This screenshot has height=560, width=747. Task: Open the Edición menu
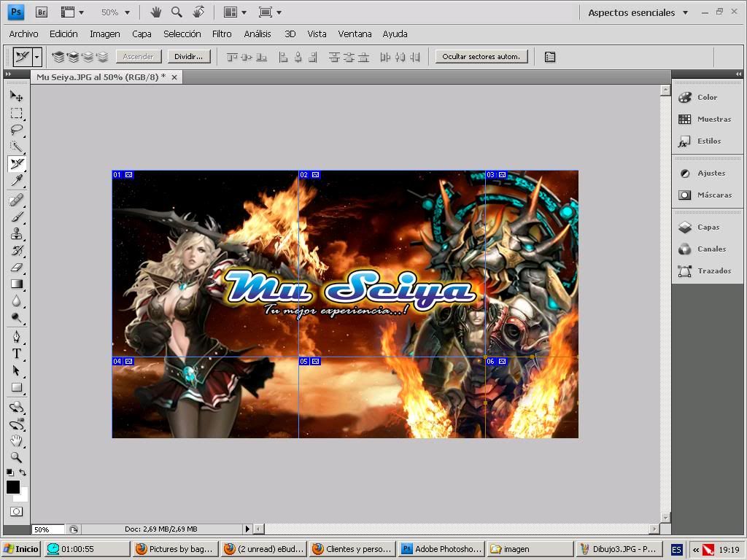63,34
